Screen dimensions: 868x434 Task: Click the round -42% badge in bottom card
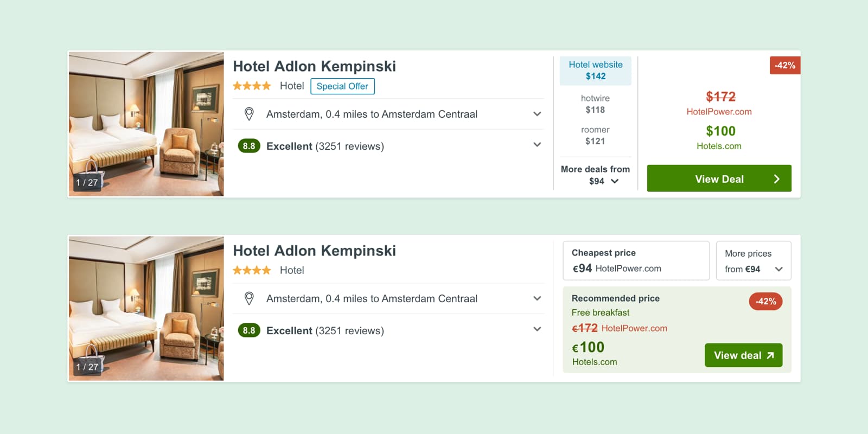pos(765,301)
